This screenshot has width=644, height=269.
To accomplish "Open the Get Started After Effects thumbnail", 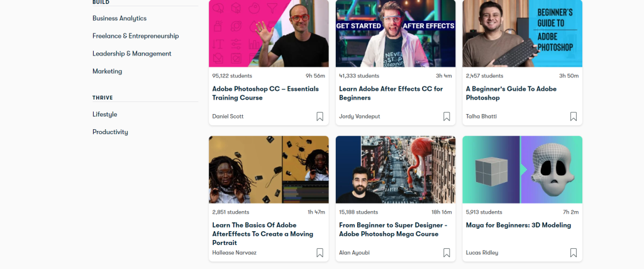I will click(396, 33).
